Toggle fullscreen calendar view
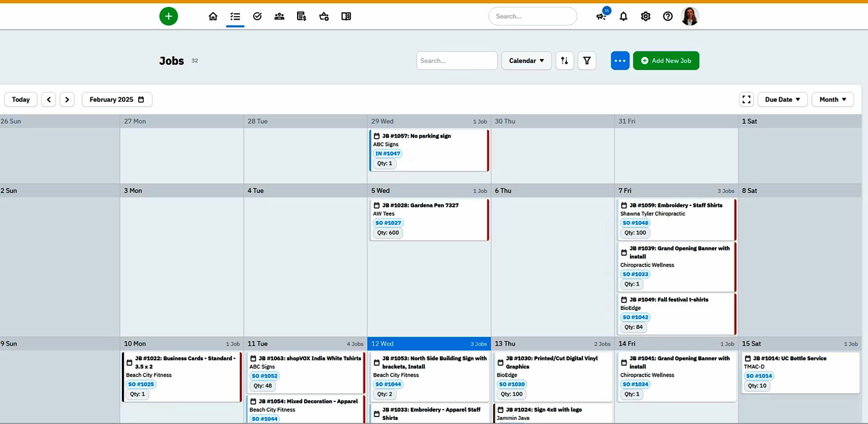Viewport: 868px width, 424px height. [746, 99]
